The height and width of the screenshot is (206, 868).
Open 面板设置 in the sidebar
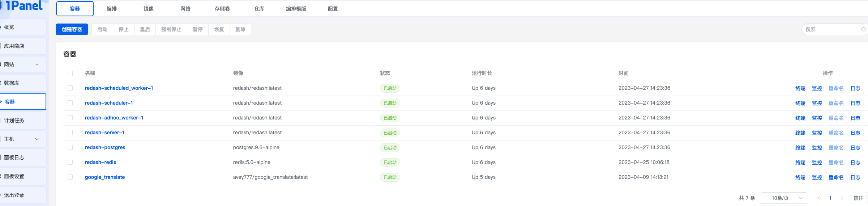23,176
